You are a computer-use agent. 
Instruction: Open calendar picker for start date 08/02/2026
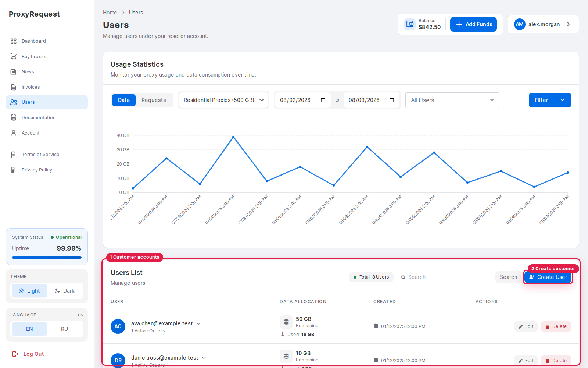coord(323,100)
